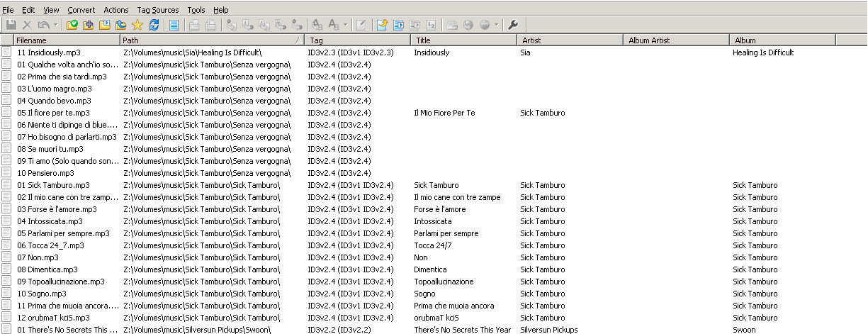Open the File menu
Image resolution: width=868 pixels, height=334 pixels.
pyautogui.click(x=8, y=10)
